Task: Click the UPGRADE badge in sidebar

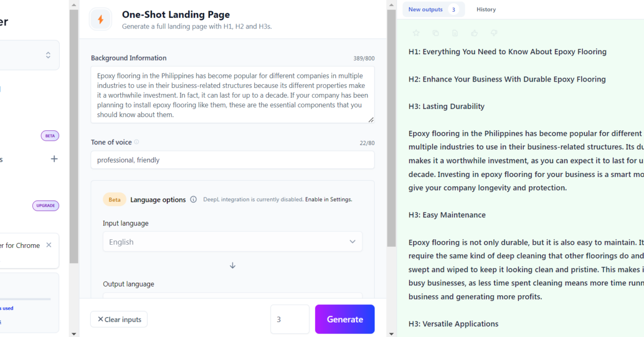Action: pyautogui.click(x=46, y=206)
